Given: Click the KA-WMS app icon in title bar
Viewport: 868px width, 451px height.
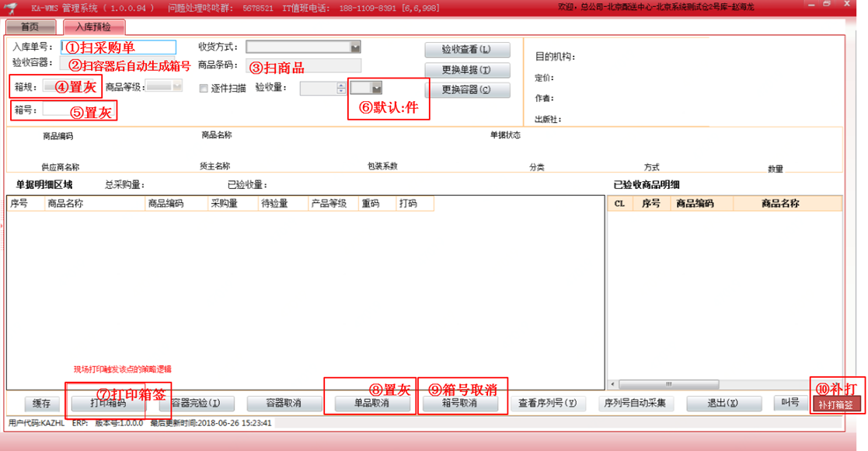Looking at the screenshot, I should pos(11,9).
